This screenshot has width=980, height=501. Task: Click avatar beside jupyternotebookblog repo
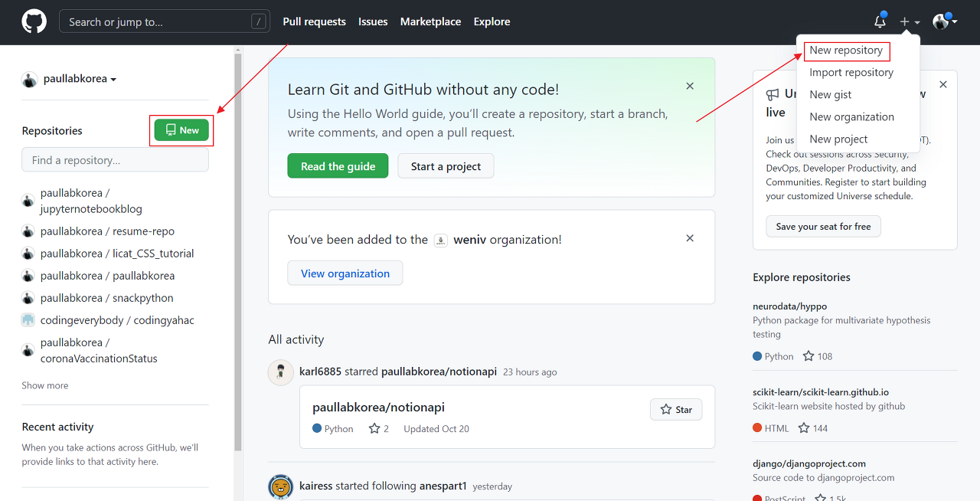[28, 201]
